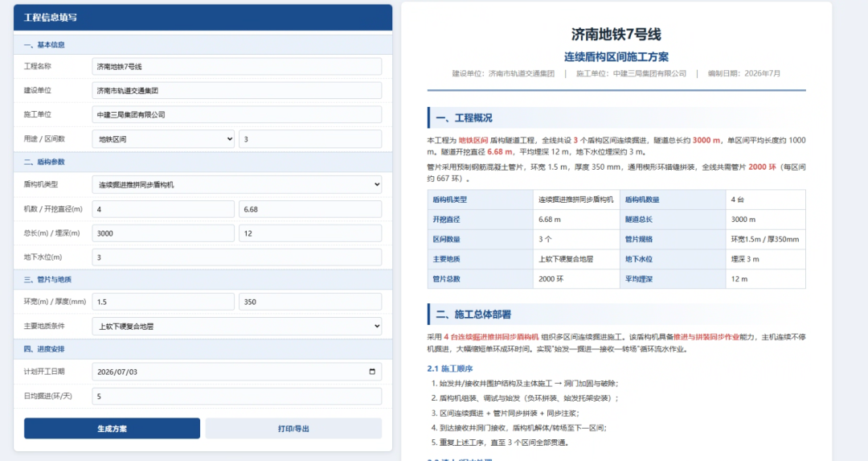This screenshot has height=461, width=868.
Task: Click the 总长 field showing 3000
Action: (163, 233)
